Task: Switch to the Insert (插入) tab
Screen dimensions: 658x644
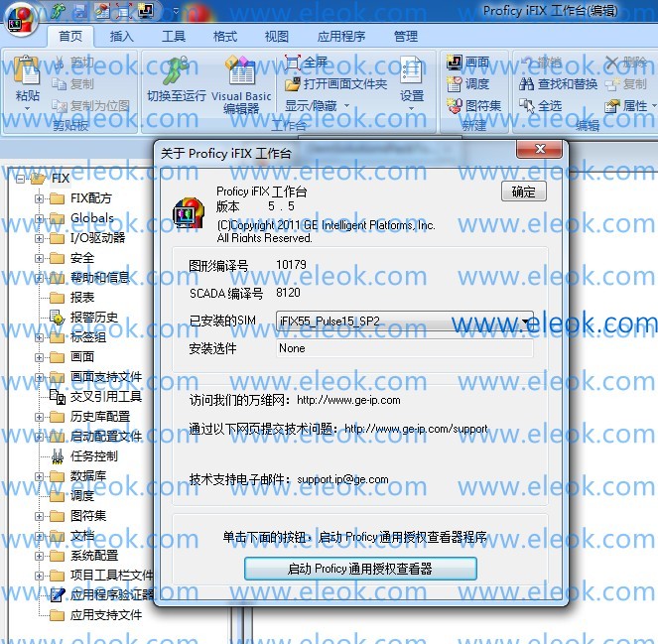Action: [122, 37]
